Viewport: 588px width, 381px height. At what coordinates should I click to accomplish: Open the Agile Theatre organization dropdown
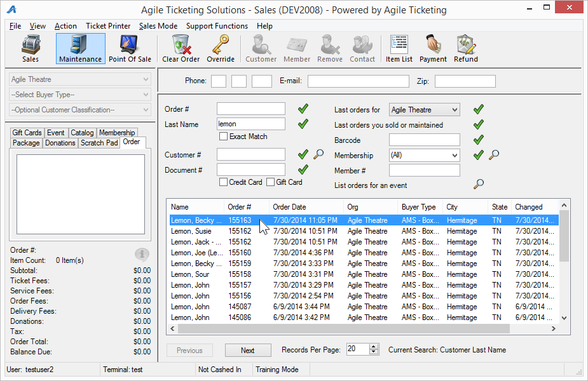point(80,79)
